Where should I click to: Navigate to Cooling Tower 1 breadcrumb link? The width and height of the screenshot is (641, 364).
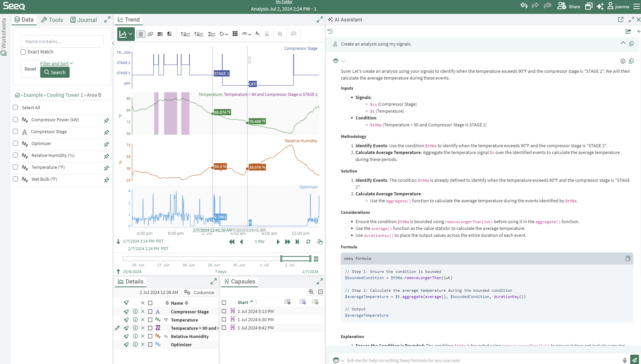[x=65, y=95]
